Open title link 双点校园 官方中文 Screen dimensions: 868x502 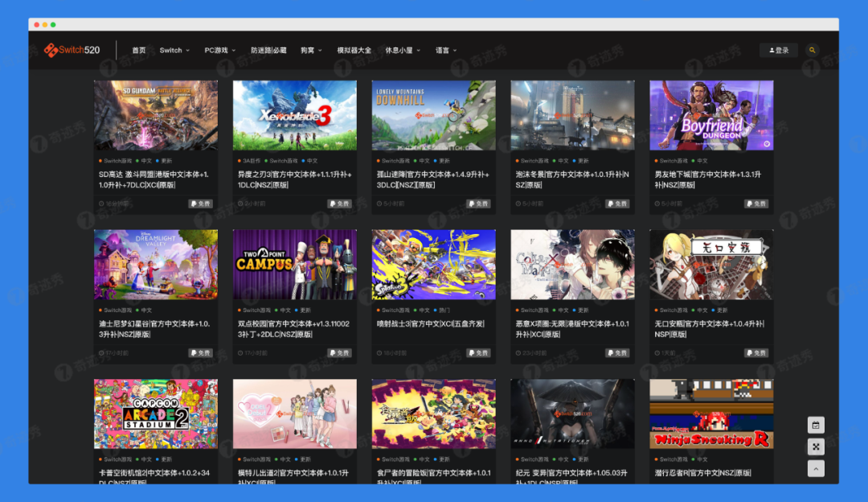tap(293, 328)
